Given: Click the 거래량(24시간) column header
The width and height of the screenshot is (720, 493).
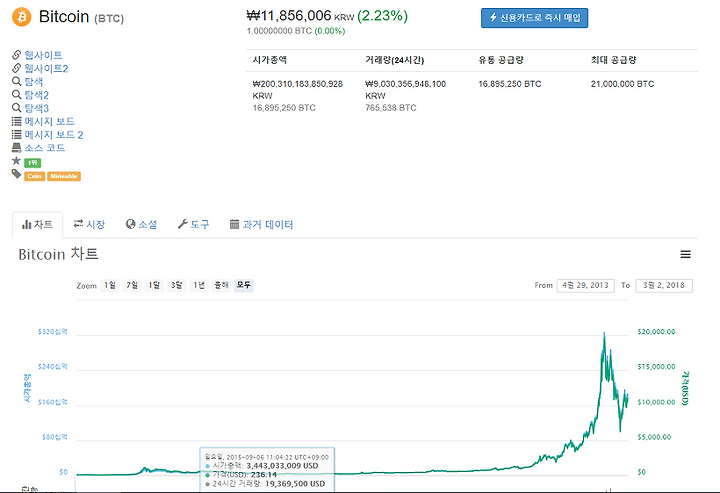Looking at the screenshot, I should point(394,60).
